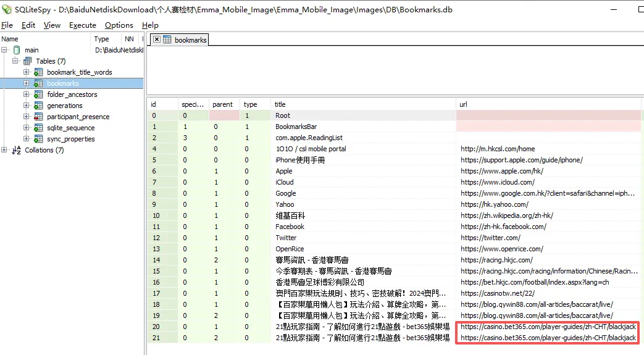The height and width of the screenshot is (355, 644).
Task: Select the 香港馬會足球博彩有限公司 title cell
Action: 363,282
